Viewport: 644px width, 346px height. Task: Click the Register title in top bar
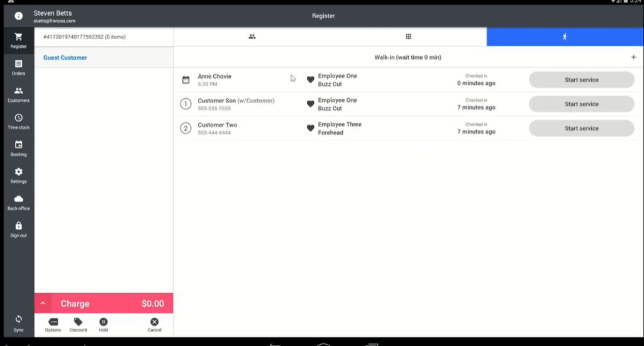(x=323, y=16)
